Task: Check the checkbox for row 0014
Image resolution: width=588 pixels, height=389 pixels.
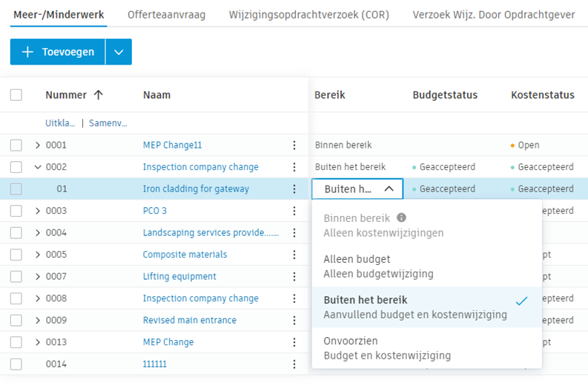Action: [x=16, y=364]
